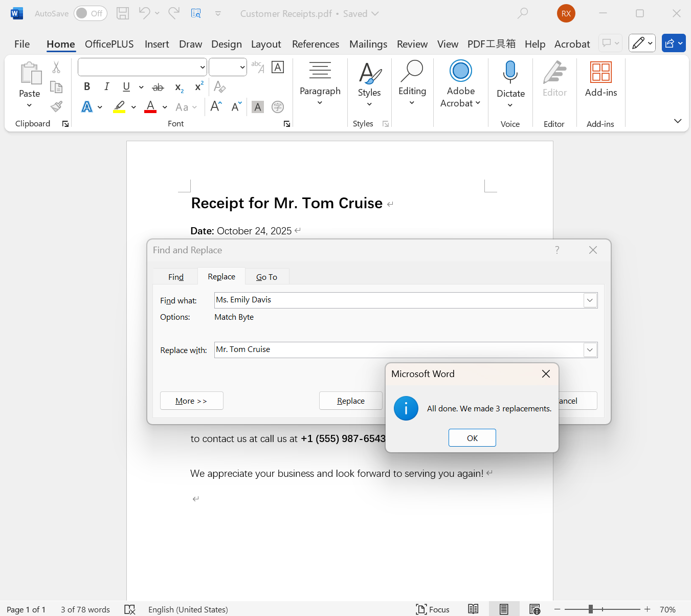The width and height of the screenshot is (691, 616).
Task: Click the More >> button
Action: (191, 401)
